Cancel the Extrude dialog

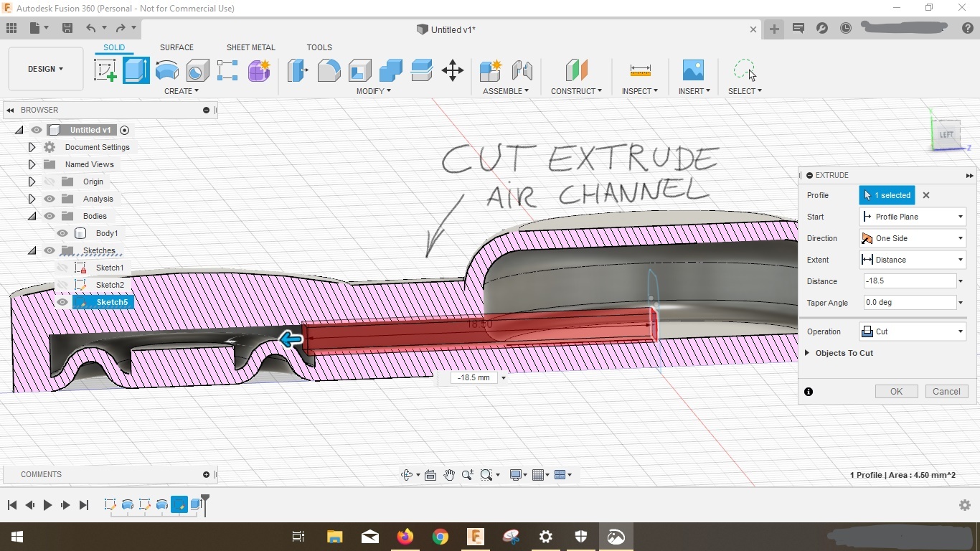946,392
